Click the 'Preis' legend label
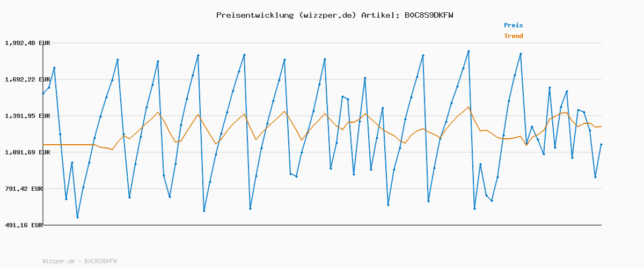The image size is (644, 268). [x=513, y=25]
